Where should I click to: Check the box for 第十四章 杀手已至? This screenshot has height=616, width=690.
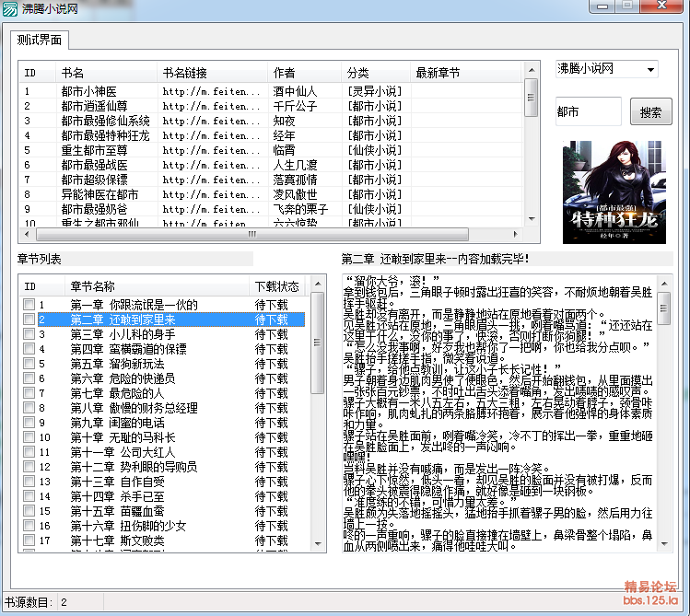(29, 496)
